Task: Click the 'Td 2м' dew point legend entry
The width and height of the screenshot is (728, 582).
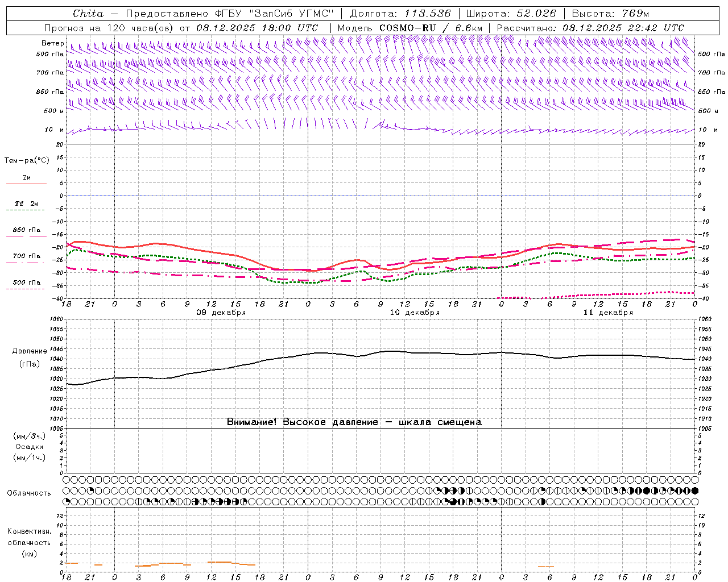Action: tap(27, 203)
